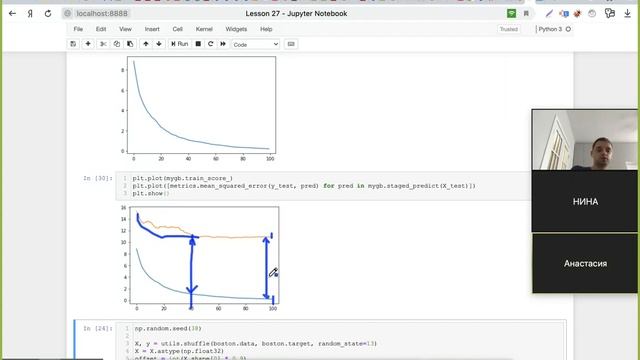This screenshot has width=640, height=360.
Task: Move selected cell up
Action: pyautogui.click(x=146, y=44)
